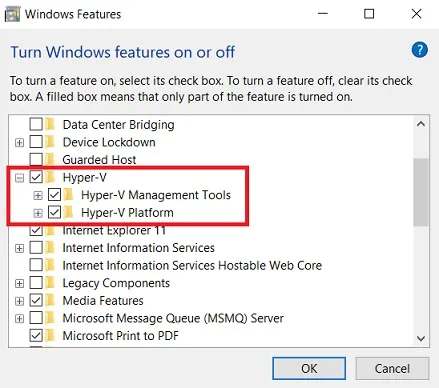439x388 pixels.
Task: Select the Legacy Components label
Action: pyautogui.click(x=116, y=283)
